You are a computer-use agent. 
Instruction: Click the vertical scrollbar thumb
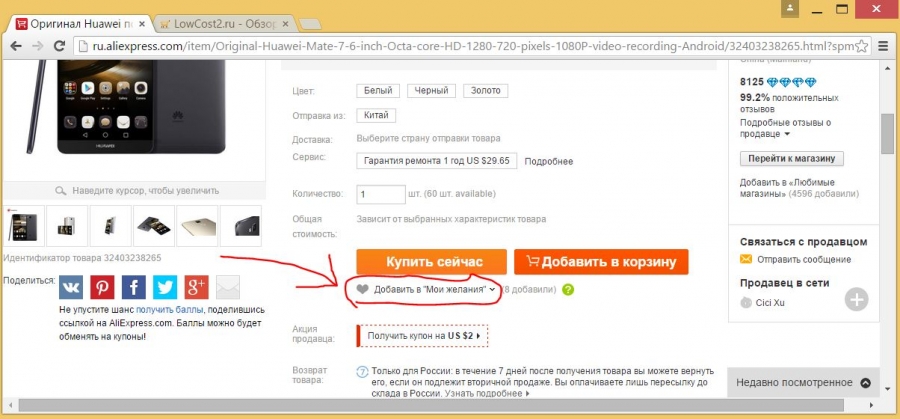[x=887, y=134]
